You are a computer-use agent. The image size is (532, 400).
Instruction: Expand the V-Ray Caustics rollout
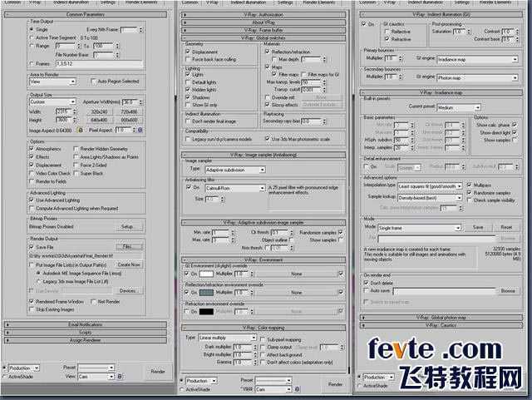click(x=441, y=325)
